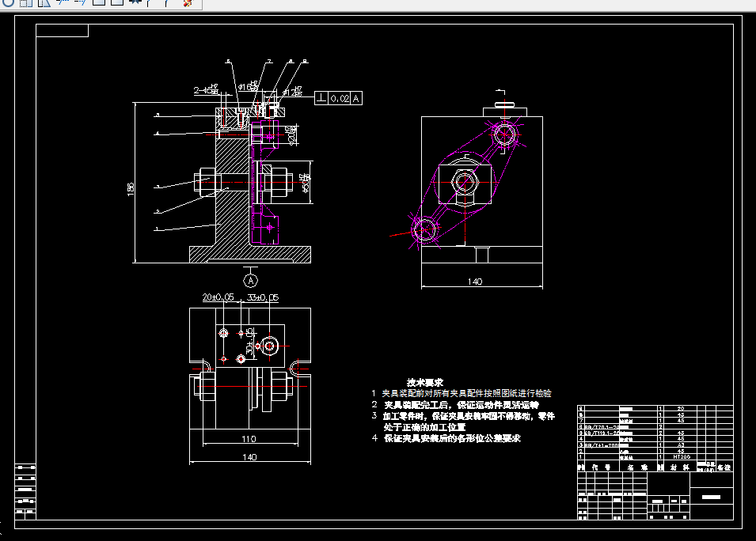Viewport: 756px width, 541px height.
Task: Select the φ50 diameter dimension in section view
Action: coord(306,184)
